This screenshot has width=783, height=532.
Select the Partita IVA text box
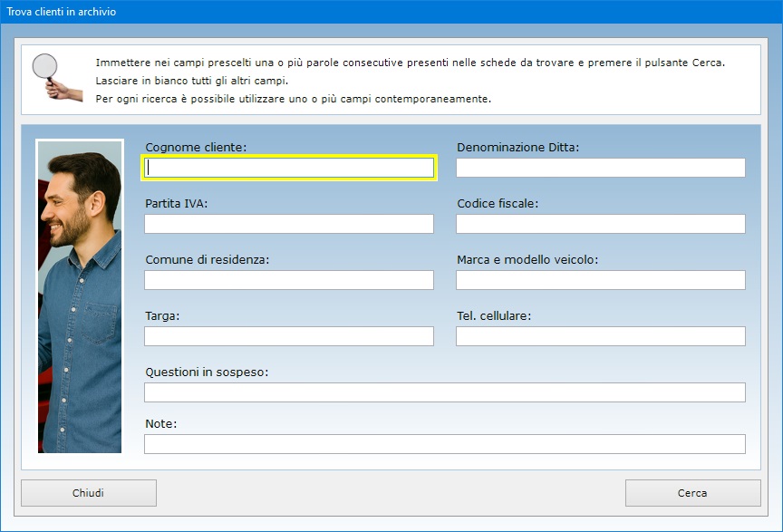[x=289, y=224]
